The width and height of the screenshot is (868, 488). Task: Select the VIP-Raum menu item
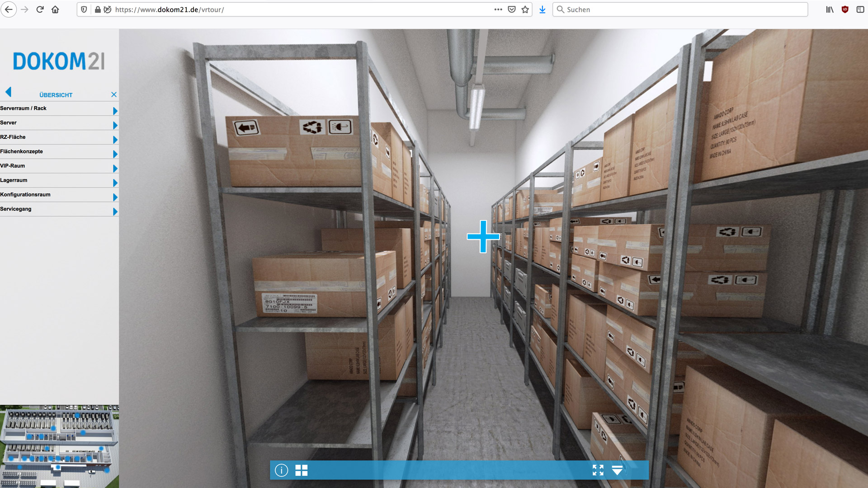(x=13, y=166)
